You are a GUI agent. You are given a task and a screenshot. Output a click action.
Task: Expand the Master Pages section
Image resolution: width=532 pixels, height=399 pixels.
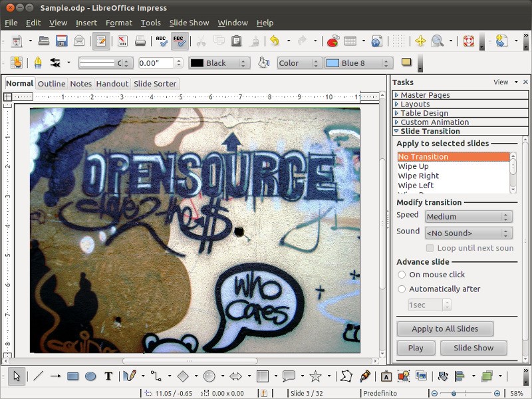click(x=426, y=95)
